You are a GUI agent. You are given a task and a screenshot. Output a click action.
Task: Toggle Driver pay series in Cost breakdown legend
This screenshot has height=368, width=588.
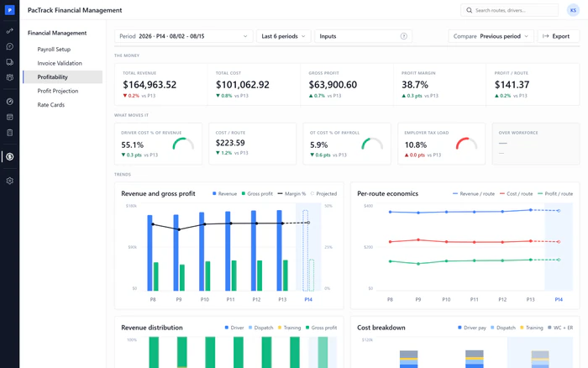click(x=472, y=328)
